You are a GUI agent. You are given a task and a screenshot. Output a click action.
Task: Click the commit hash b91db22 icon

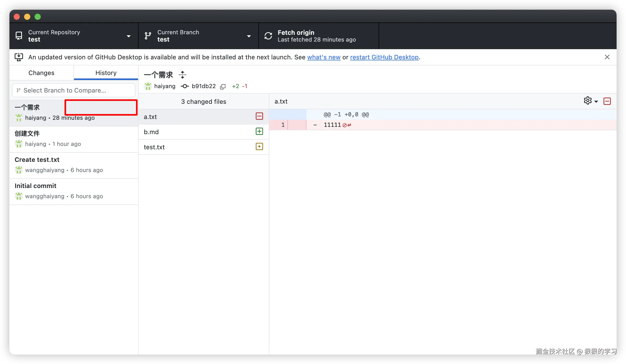click(x=185, y=86)
